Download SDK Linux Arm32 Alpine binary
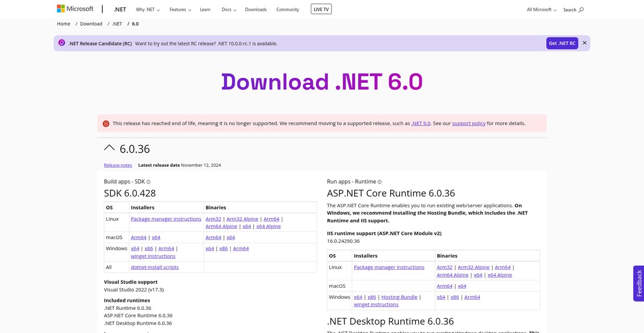 pos(243,219)
